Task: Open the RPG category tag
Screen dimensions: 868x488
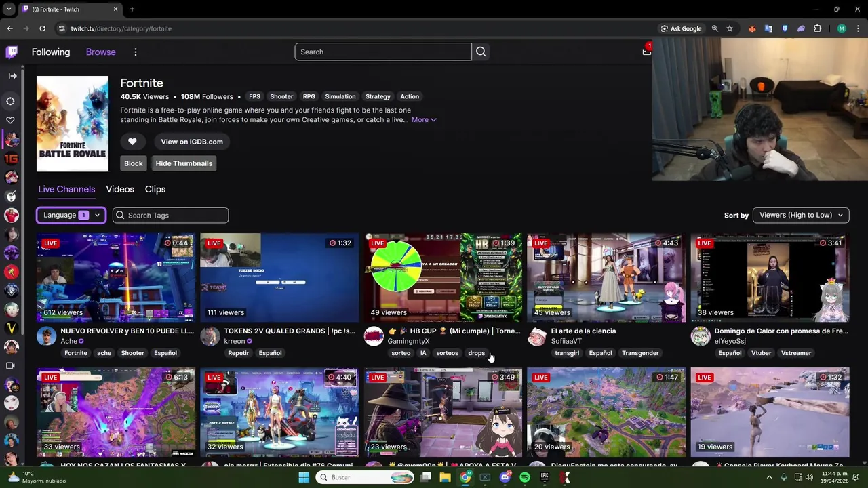Action: coord(309,96)
